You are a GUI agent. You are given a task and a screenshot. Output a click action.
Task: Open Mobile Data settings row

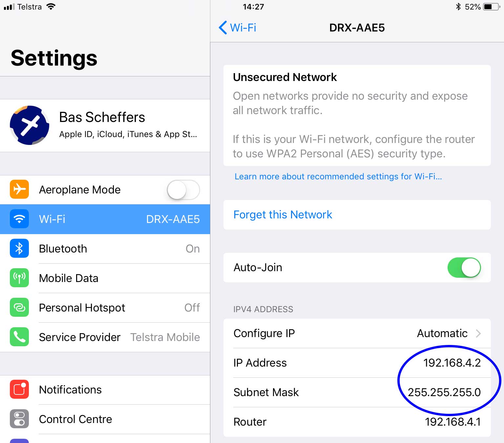[x=105, y=278]
